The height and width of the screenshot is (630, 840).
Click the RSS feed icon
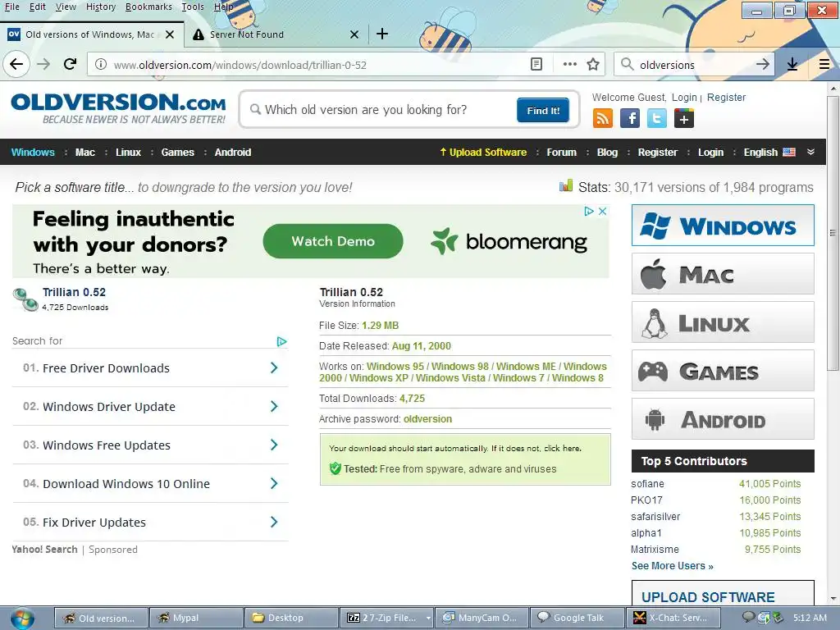pos(603,118)
